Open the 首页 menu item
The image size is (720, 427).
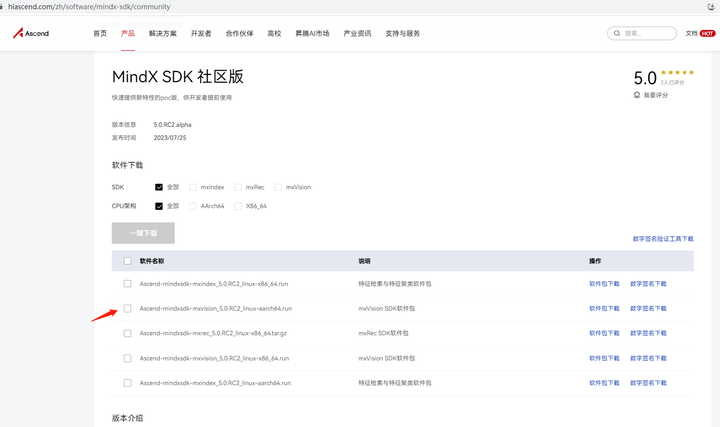[x=100, y=33]
